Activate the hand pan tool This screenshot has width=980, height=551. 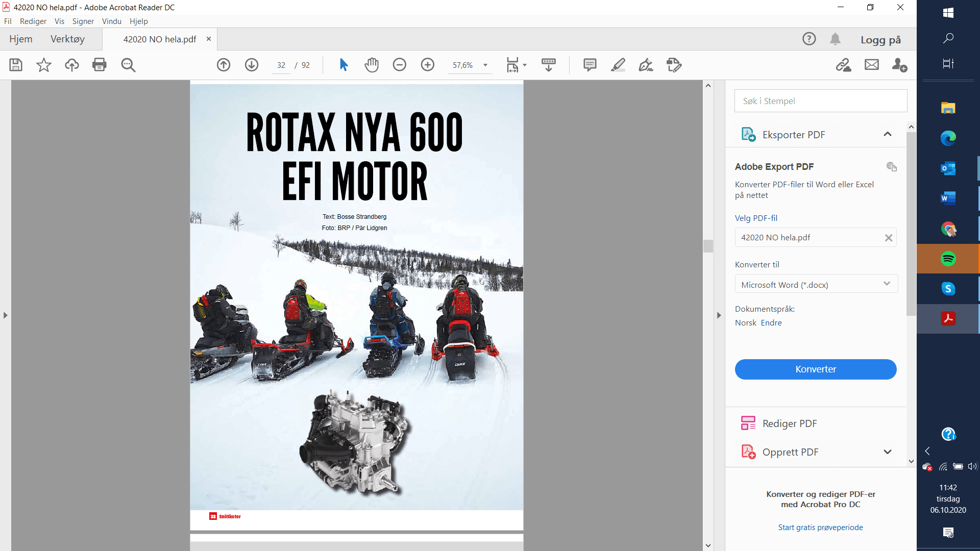(x=372, y=65)
